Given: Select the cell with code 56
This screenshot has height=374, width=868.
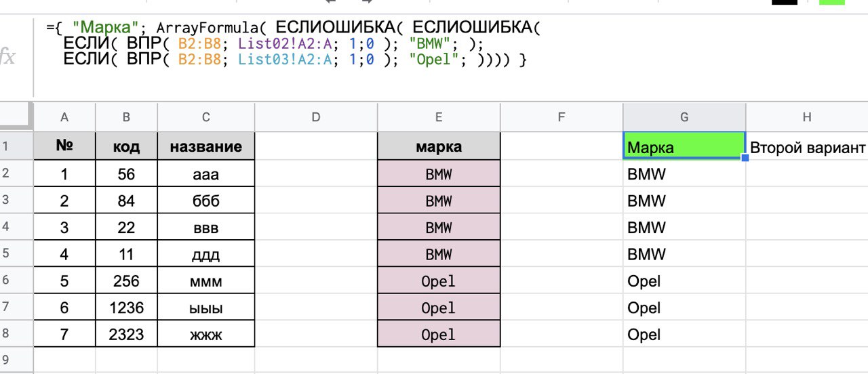Looking at the screenshot, I should click(126, 174).
